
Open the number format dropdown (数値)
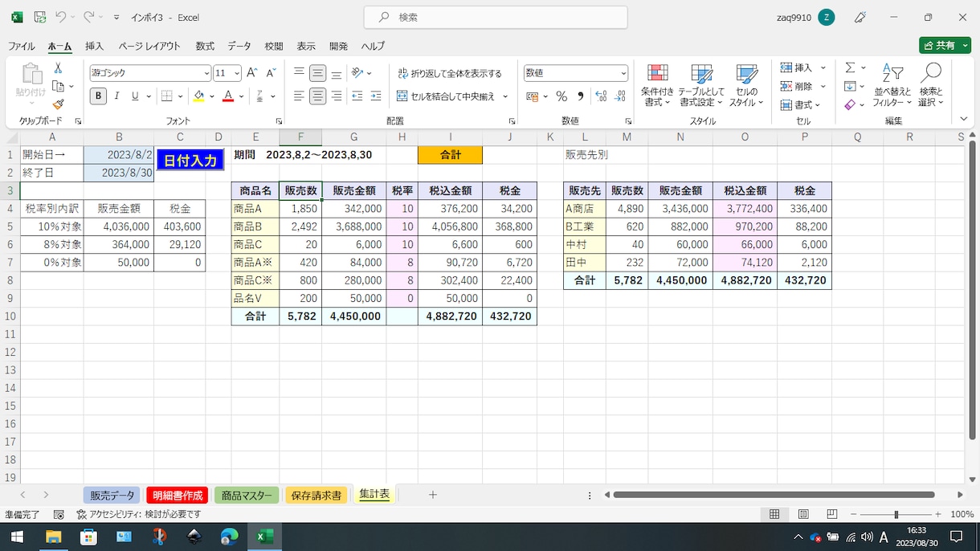tap(623, 73)
